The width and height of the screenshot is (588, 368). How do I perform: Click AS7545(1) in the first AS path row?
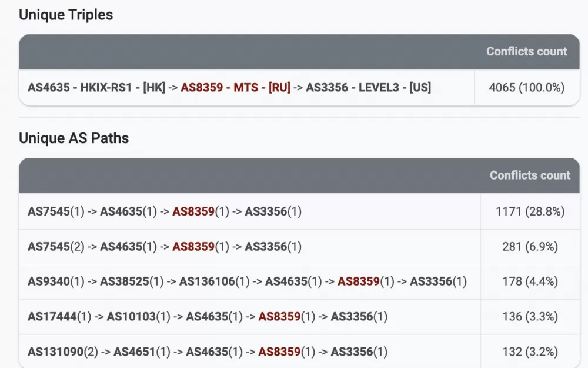pos(54,211)
